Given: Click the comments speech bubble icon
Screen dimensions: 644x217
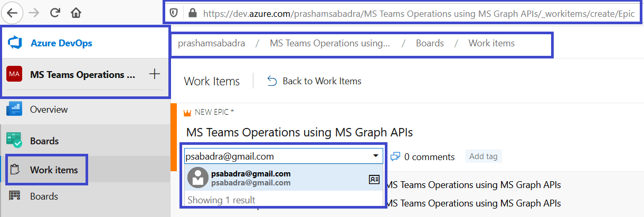Looking at the screenshot, I should click(395, 156).
